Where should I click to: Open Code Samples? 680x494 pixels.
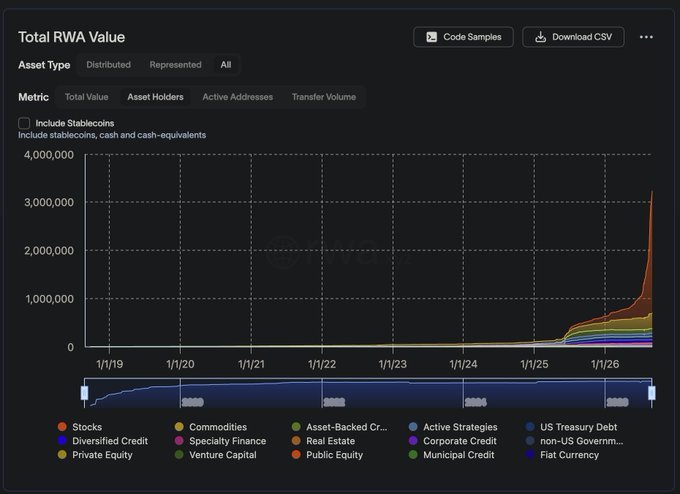click(x=463, y=37)
